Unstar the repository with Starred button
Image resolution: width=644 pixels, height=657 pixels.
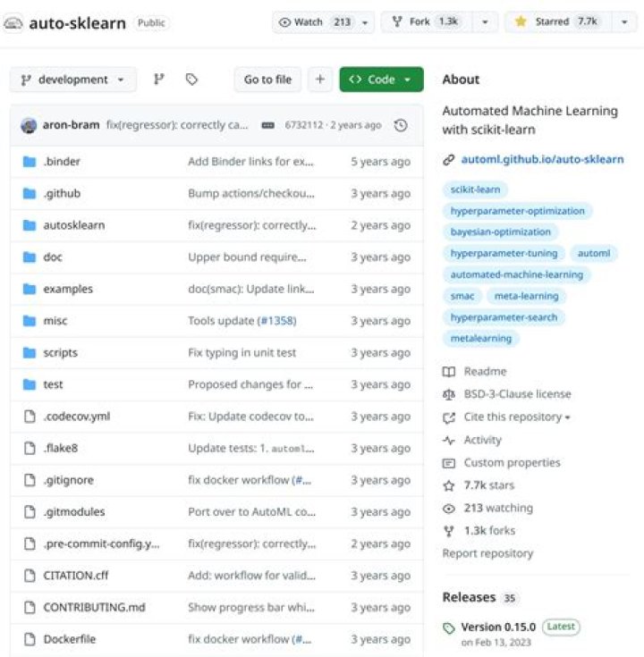(558, 21)
